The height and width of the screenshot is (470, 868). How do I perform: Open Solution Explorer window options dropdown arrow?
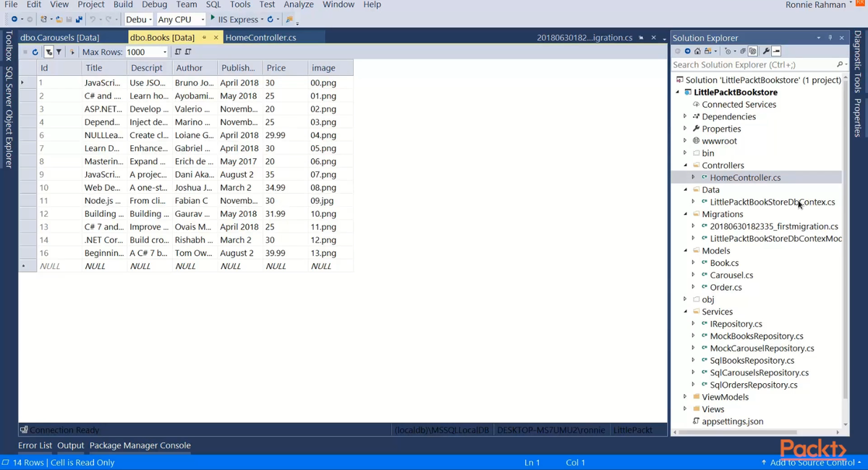coord(819,38)
